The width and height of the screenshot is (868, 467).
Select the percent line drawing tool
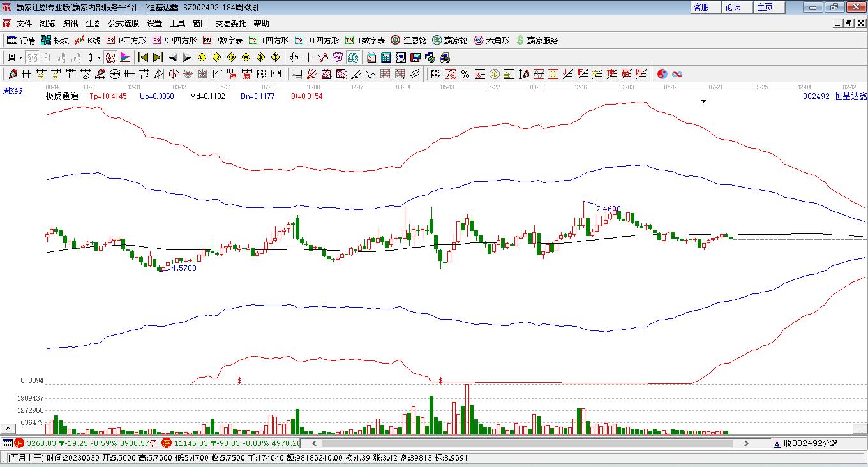[465, 74]
